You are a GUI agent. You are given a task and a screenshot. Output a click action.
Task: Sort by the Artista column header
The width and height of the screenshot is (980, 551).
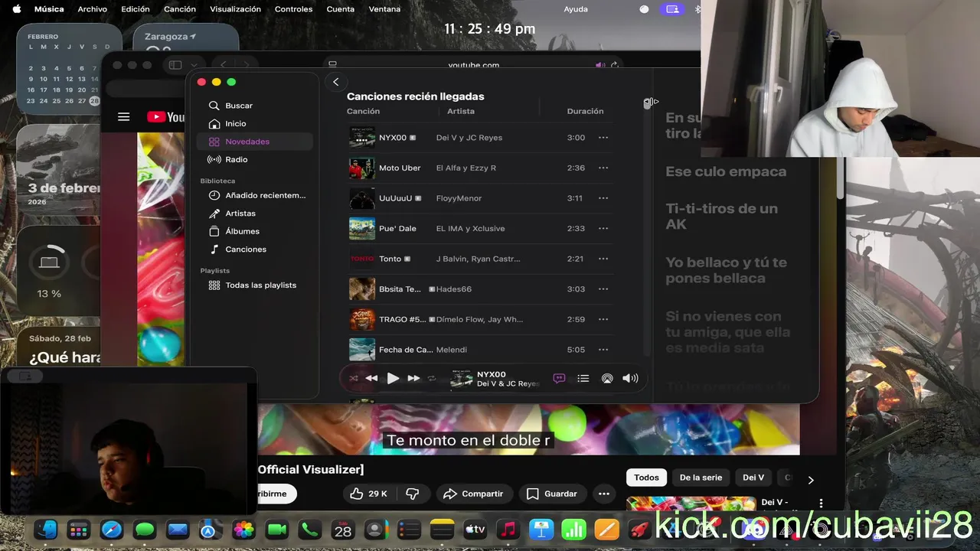pos(461,111)
